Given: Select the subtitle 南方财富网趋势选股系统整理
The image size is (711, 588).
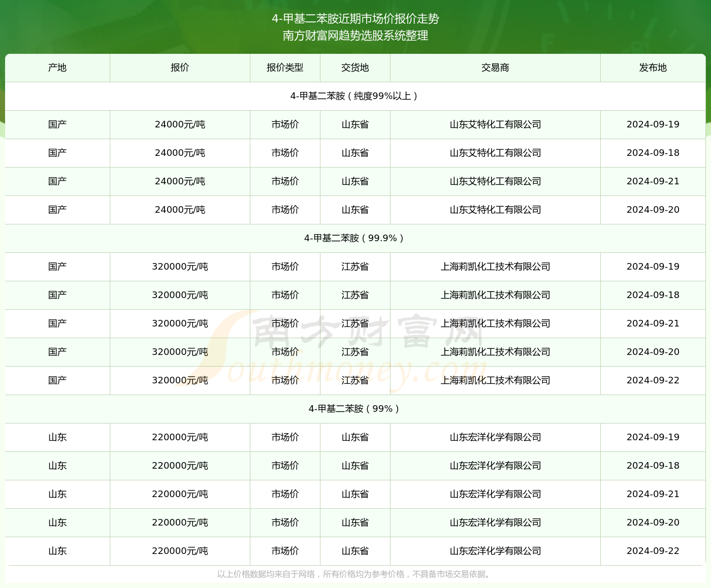Looking at the screenshot, I should pos(355,36).
